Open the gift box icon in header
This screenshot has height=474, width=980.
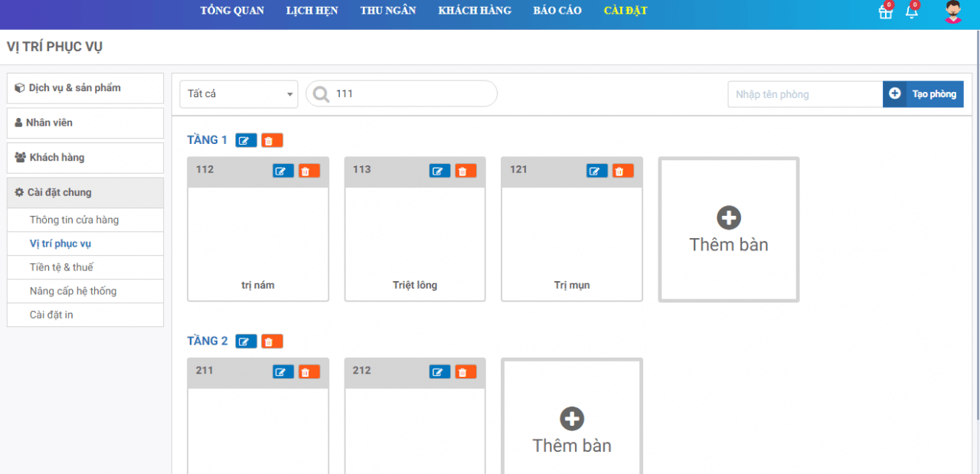[885, 12]
